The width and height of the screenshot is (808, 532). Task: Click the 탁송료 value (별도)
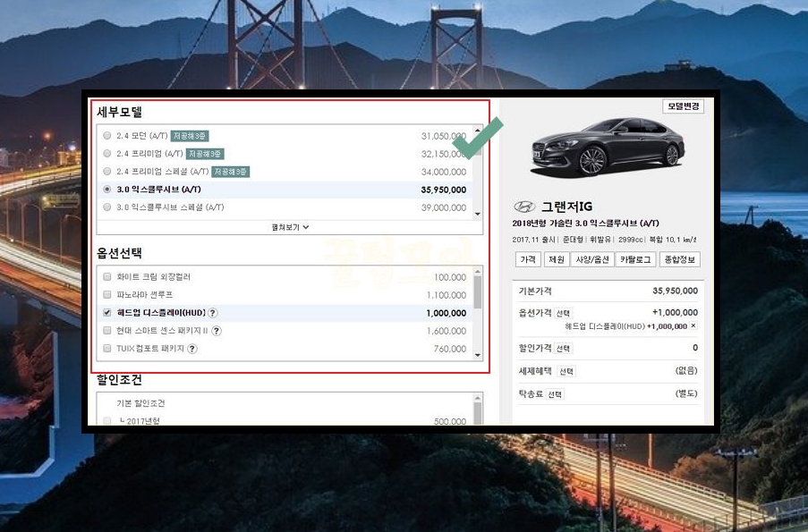pos(686,393)
